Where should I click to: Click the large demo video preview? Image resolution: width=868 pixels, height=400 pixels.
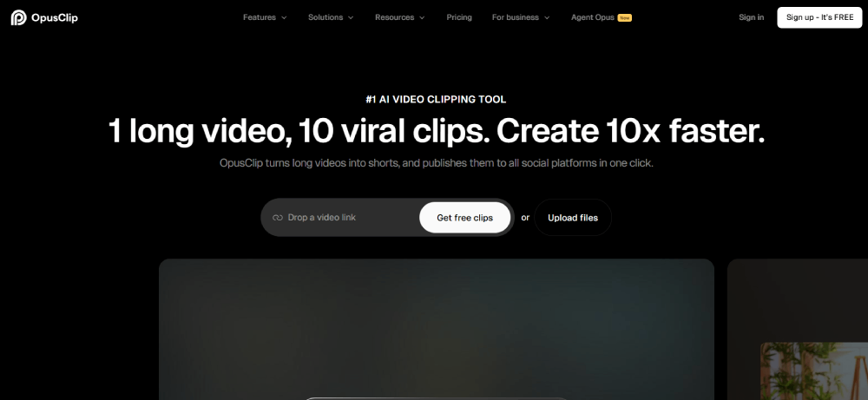pos(437,329)
